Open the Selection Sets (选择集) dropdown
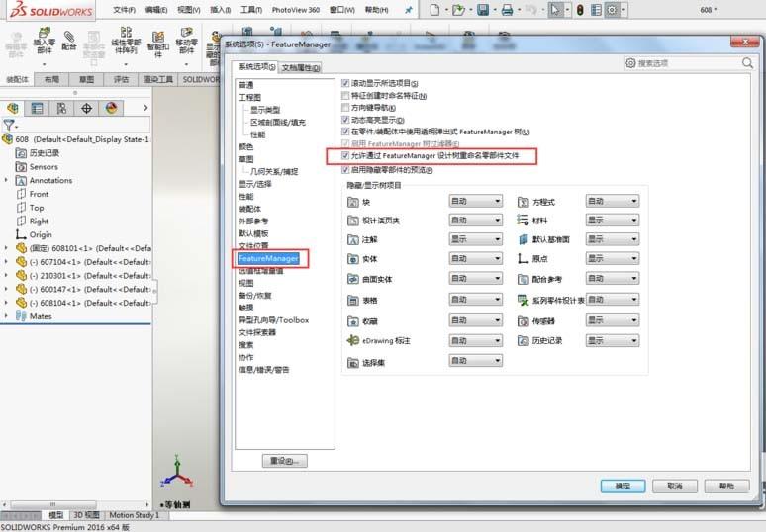 coord(475,361)
